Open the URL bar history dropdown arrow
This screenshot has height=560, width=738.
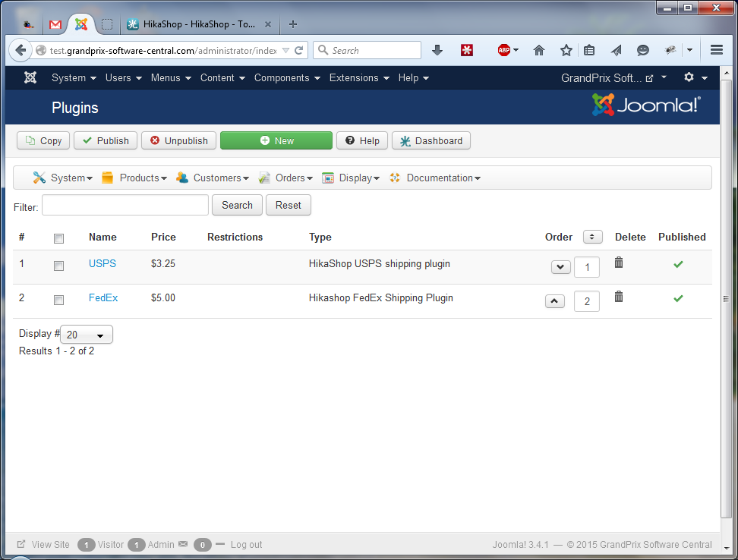(285, 50)
